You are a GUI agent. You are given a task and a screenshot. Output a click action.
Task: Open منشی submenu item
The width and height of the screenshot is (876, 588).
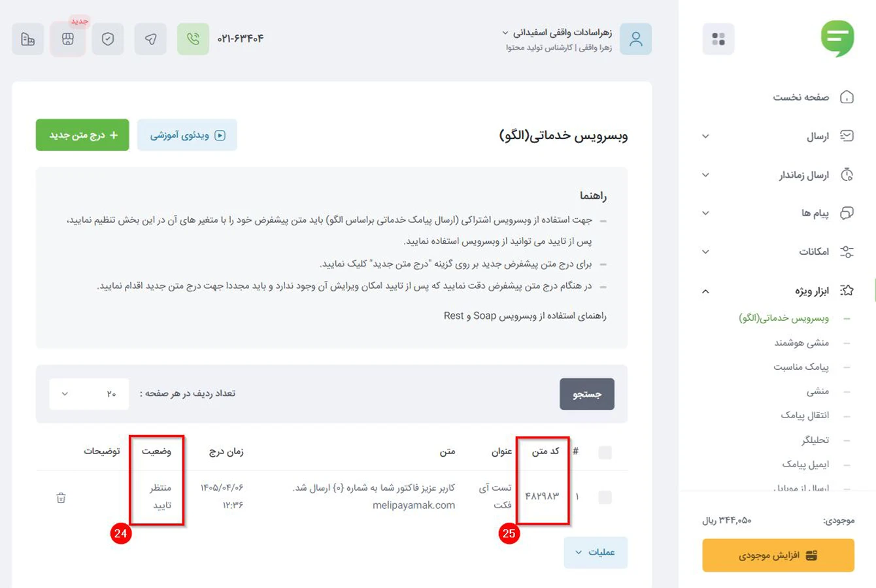pyautogui.click(x=817, y=391)
